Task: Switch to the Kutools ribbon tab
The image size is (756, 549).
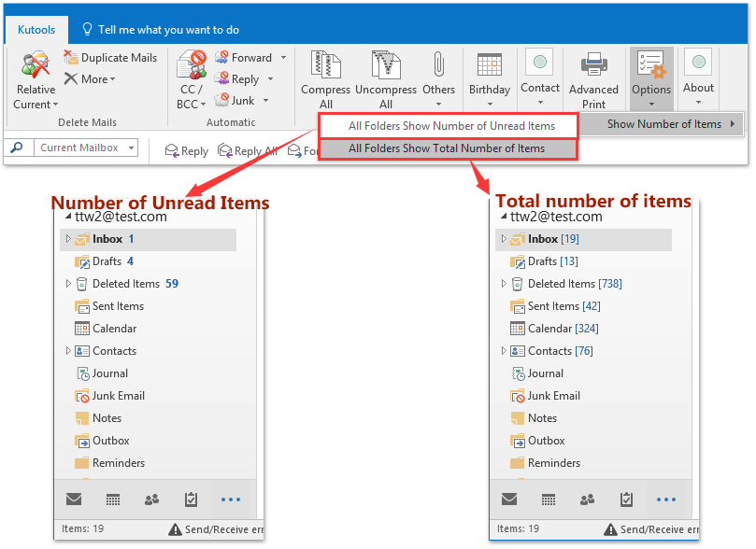Action: (x=36, y=30)
